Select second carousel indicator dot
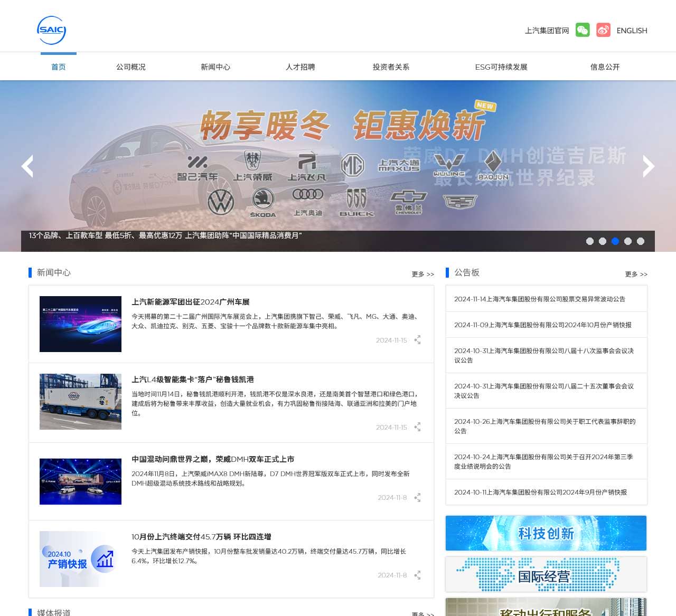Image resolution: width=676 pixels, height=616 pixels. click(x=603, y=241)
